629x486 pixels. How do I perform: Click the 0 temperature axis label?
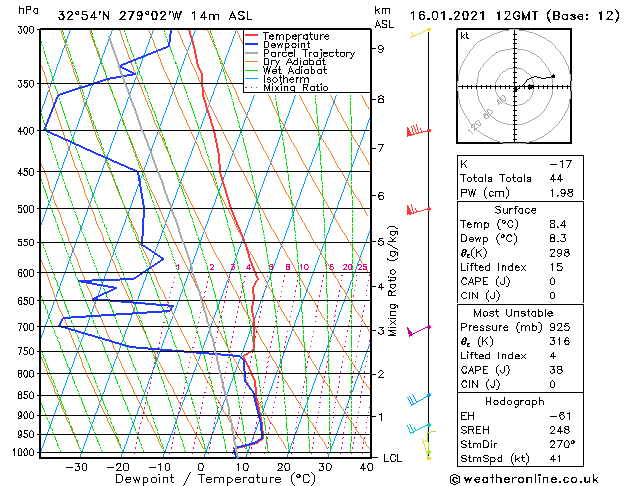click(201, 467)
